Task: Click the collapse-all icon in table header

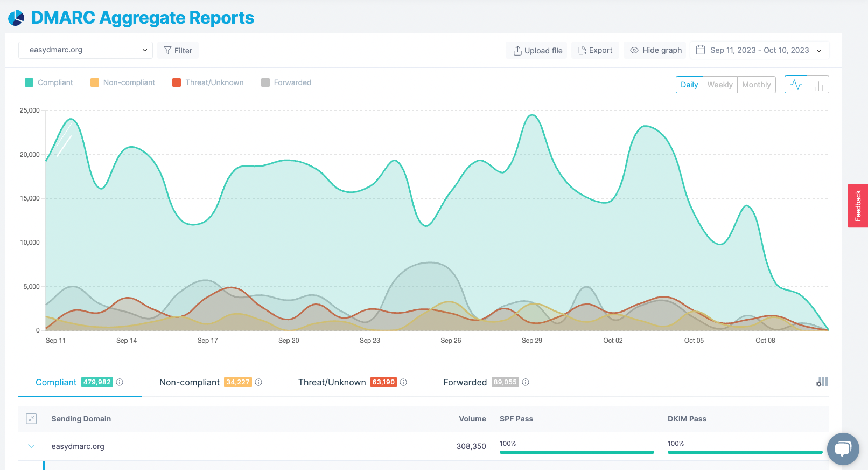Action: coord(31,419)
